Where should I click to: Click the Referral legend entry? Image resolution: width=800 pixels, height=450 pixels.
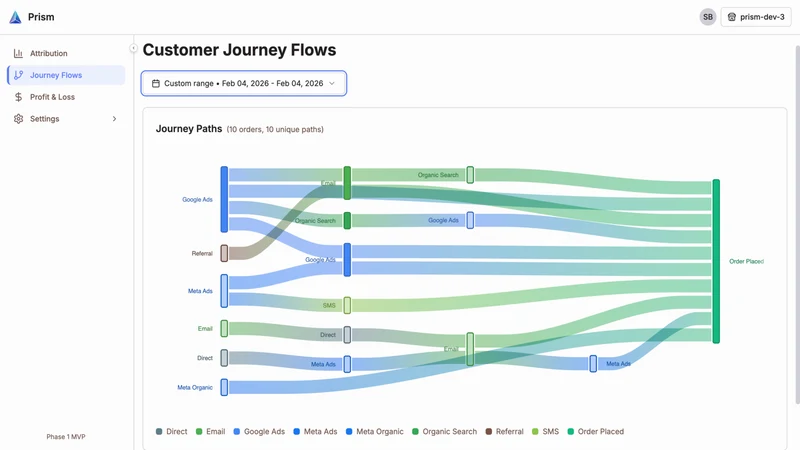click(505, 432)
